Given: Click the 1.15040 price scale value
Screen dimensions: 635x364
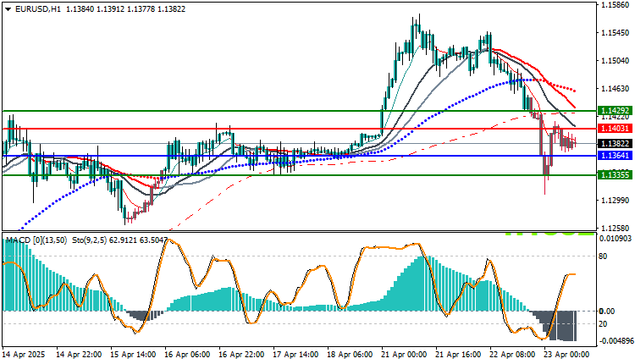Looking at the screenshot, I should [616, 61].
